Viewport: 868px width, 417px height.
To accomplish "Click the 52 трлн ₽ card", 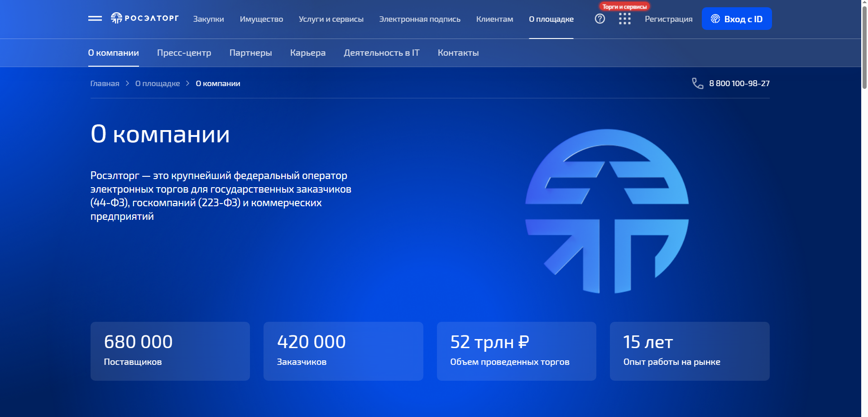I will [517, 351].
